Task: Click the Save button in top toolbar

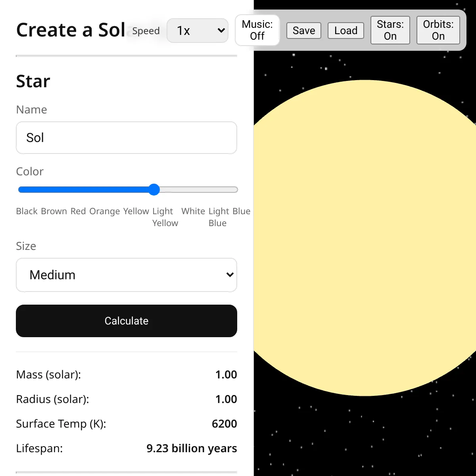Action: tap(304, 31)
